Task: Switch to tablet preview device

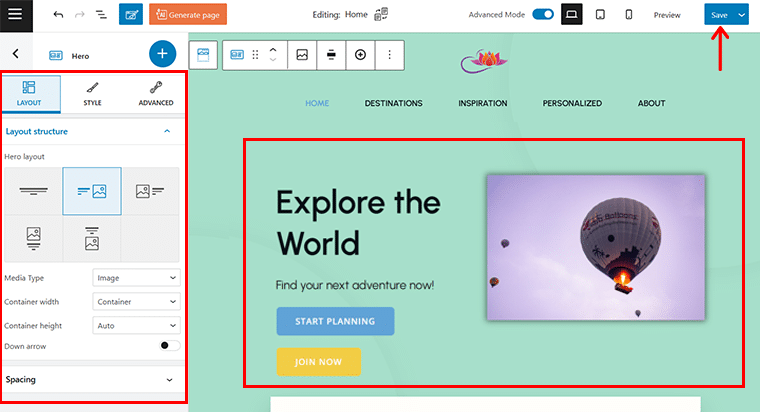Action: 600,15
